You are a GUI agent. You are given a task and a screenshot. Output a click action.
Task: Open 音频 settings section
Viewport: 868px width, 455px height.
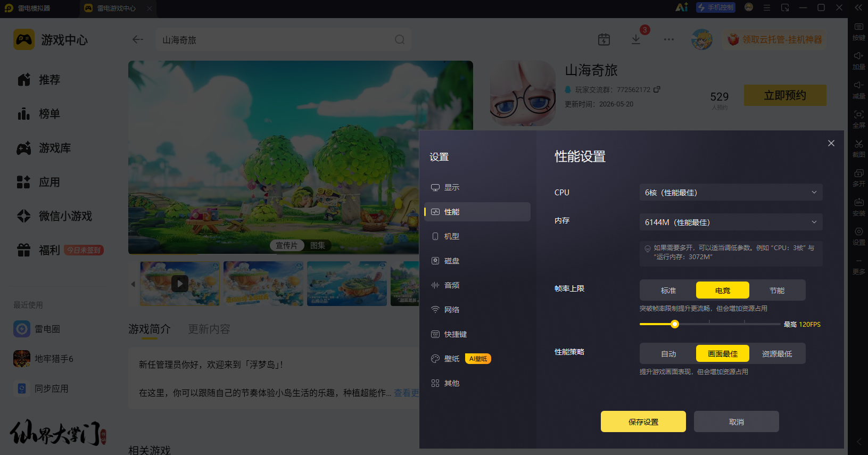(x=477, y=285)
